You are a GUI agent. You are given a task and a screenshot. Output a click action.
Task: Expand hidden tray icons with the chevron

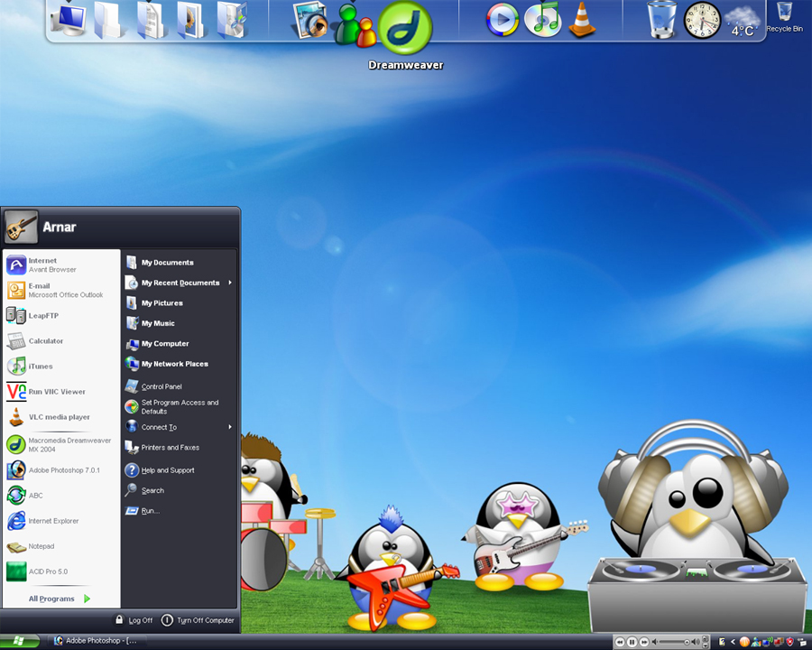733,642
